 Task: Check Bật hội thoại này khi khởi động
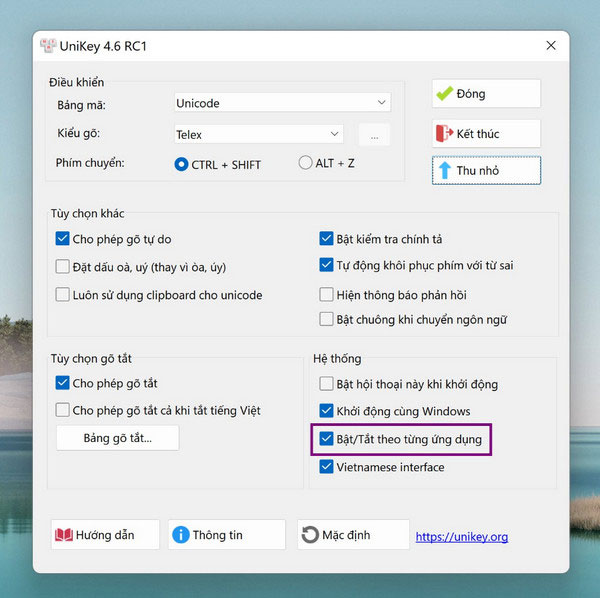(x=326, y=383)
